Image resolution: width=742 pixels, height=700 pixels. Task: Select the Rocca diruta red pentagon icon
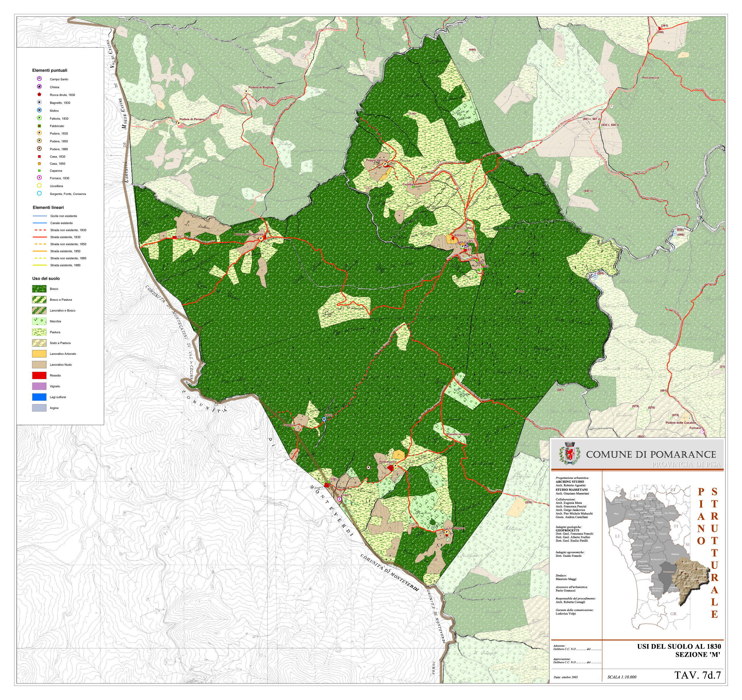(39, 94)
